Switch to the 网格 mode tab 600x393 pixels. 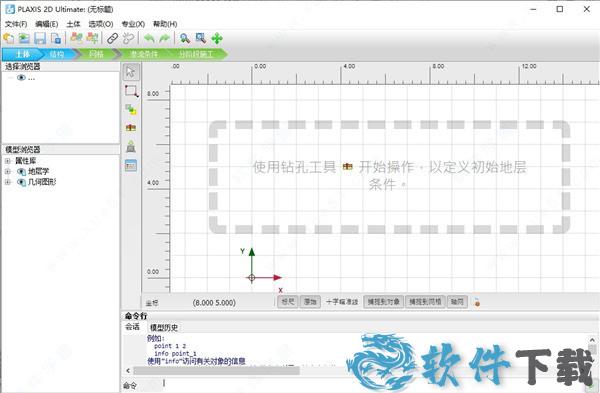tap(96, 54)
